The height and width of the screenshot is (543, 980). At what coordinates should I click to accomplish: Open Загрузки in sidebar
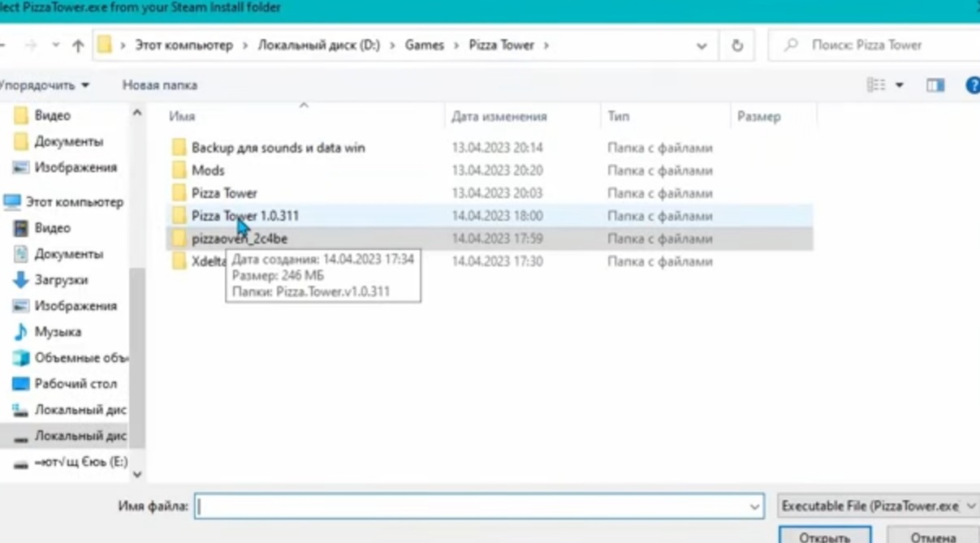[x=61, y=280]
